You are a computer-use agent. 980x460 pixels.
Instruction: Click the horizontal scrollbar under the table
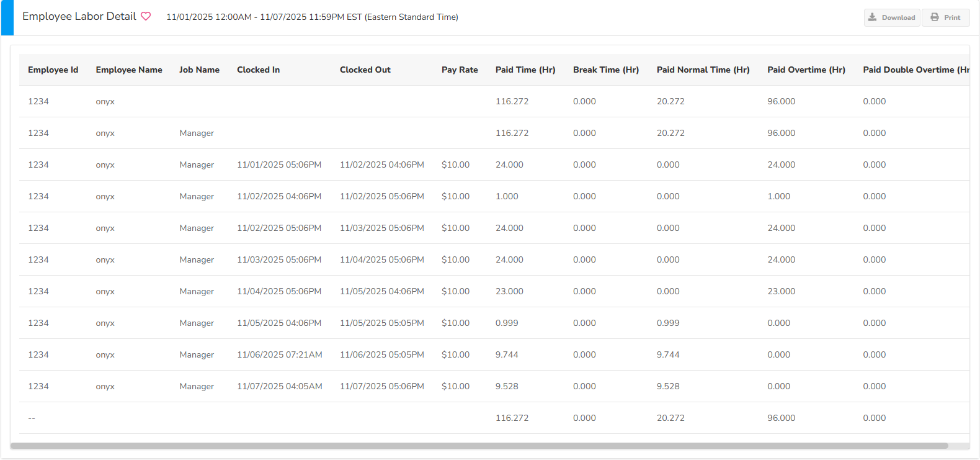(x=479, y=446)
